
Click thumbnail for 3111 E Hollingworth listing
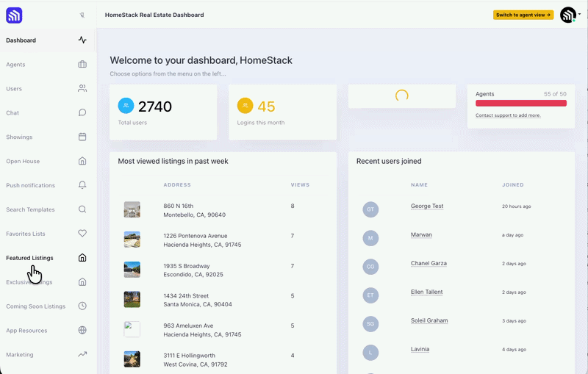click(132, 359)
